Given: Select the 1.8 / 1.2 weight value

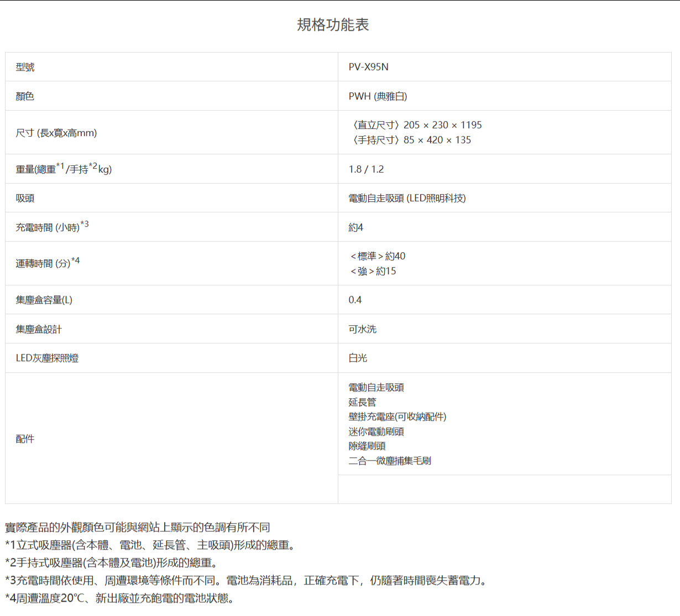Looking at the screenshot, I should pyautogui.click(x=366, y=169).
